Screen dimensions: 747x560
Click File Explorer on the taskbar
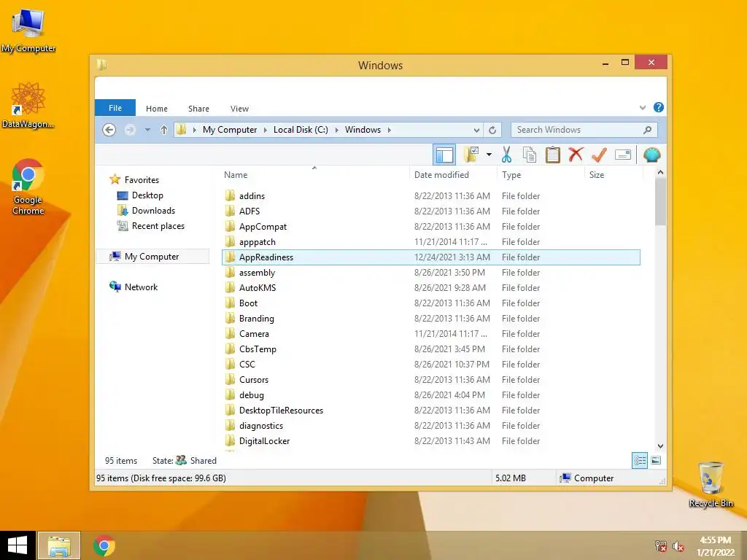tap(59, 545)
